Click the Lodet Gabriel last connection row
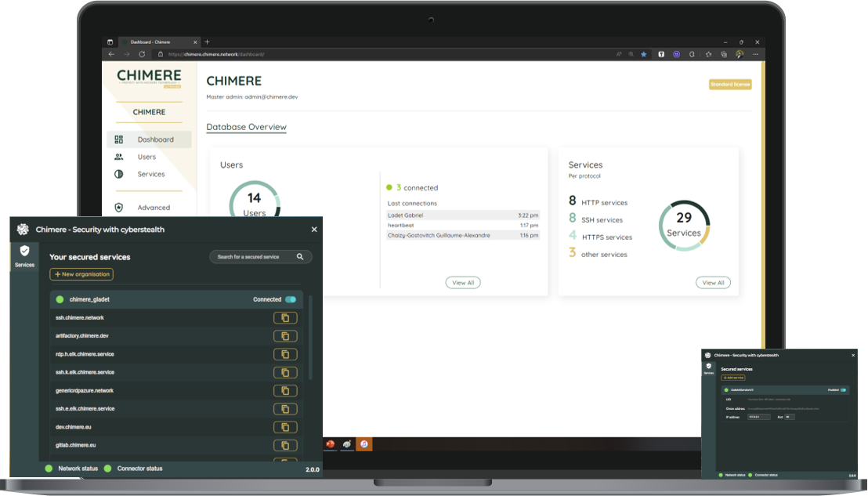The width and height of the screenshot is (868, 496). click(x=463, y=215)
